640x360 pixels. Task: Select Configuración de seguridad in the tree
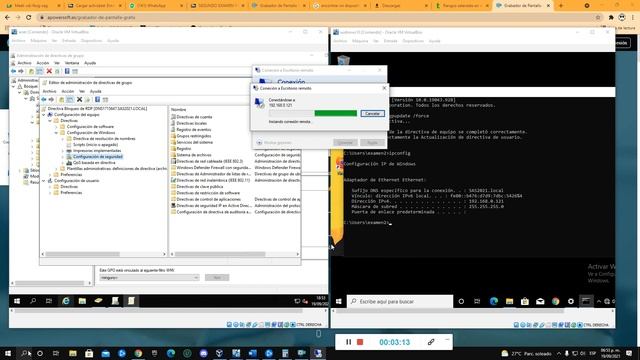[x=98, y=156]
